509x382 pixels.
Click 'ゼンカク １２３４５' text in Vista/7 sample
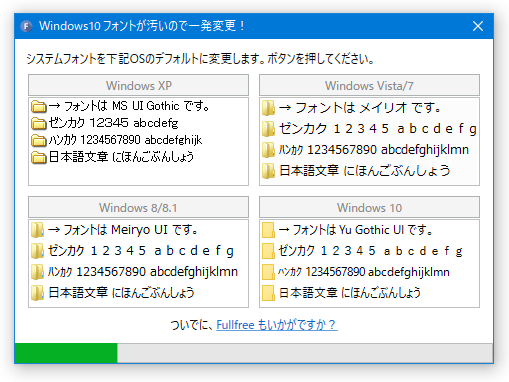point(334,129)
